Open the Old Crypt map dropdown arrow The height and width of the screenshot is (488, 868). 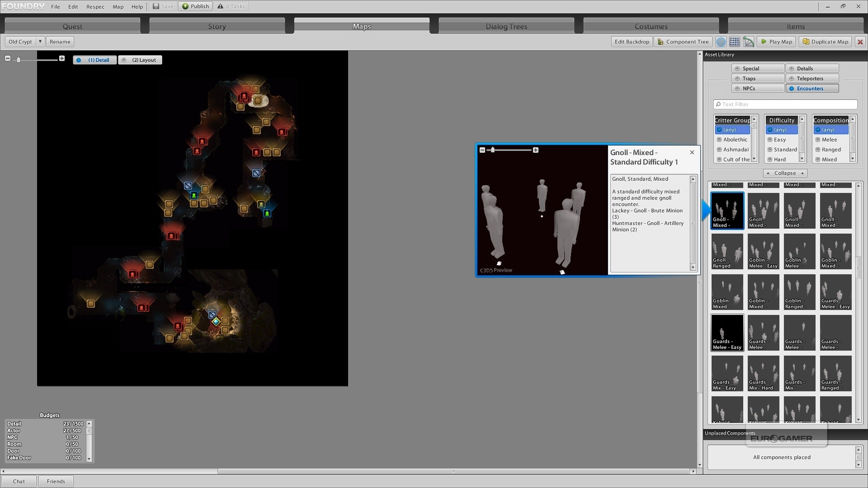40,42
